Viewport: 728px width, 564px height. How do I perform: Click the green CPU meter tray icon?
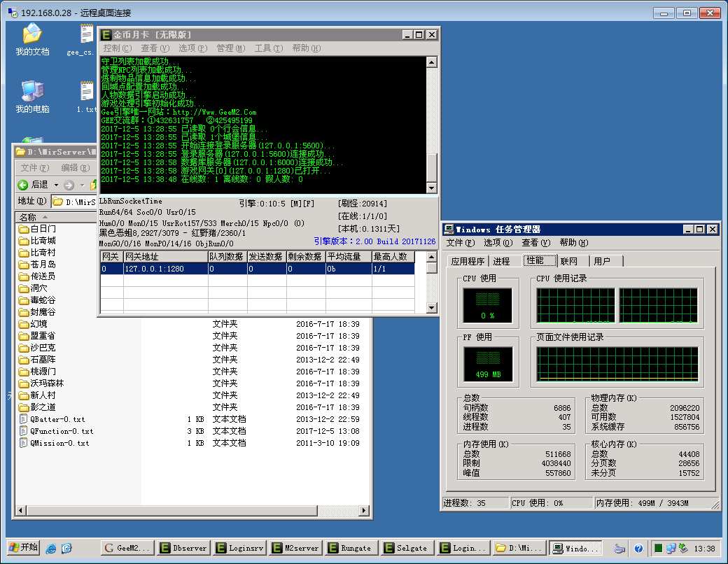tap(659, 548)
